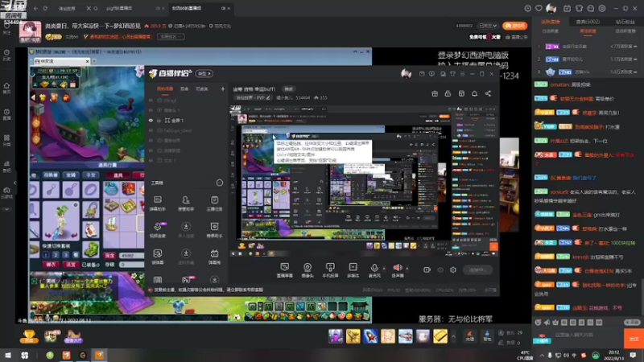Toggle visibility of 文本 1 source
Viewport: 644px width, 362px height.
coord(151,160)
